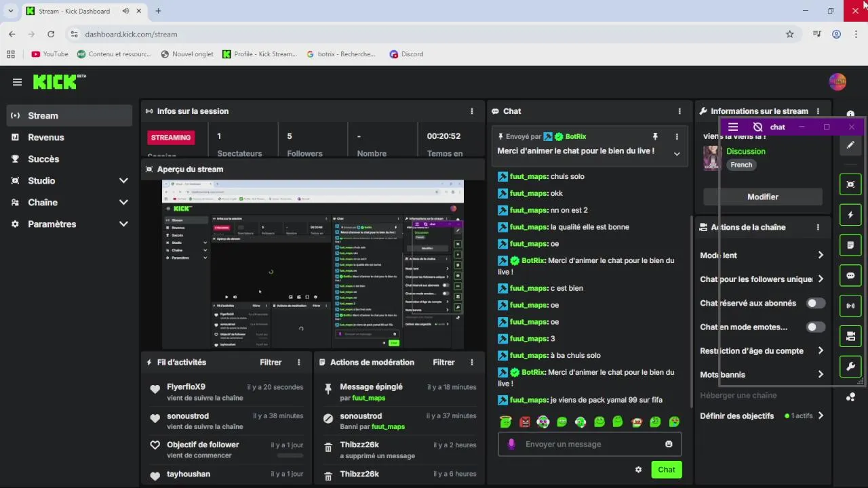The image size is (868, 488).
Task: Open Infos sur la session three-dot menu
Action: (472, 111)
